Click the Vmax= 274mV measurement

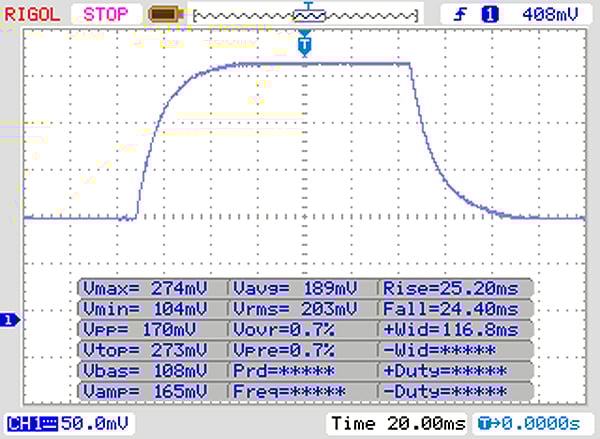[145, 288]
